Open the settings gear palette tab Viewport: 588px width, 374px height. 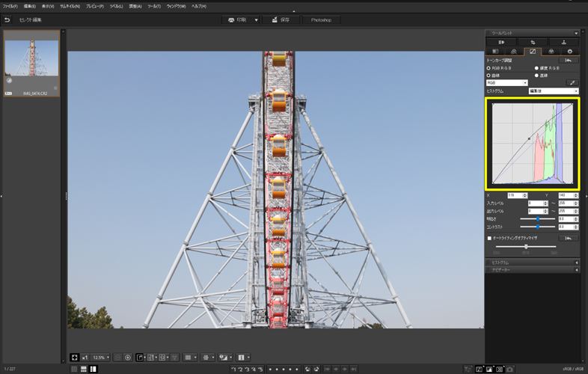pyautogui.click(x=570, y=52)
